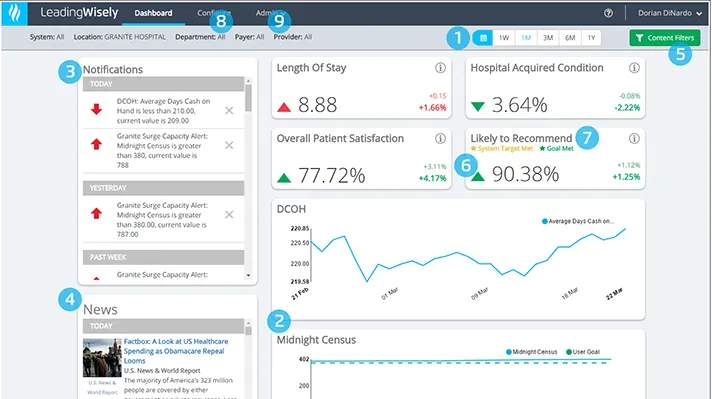Toggle Average Days Cash legend dot
Image resolution: width=712 pixels, height=399 pixels.
click(544, 221)
